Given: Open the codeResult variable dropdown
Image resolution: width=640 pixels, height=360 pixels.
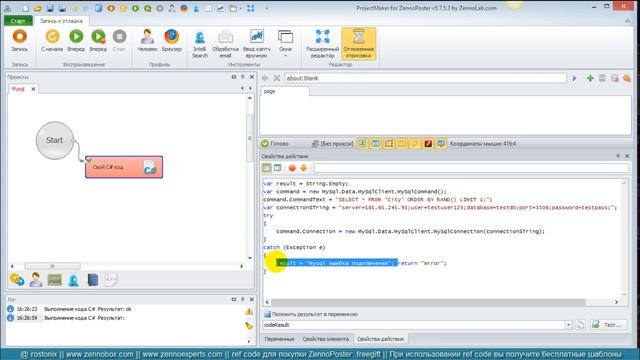Looking at the screenshot, I should click(569, 325).
